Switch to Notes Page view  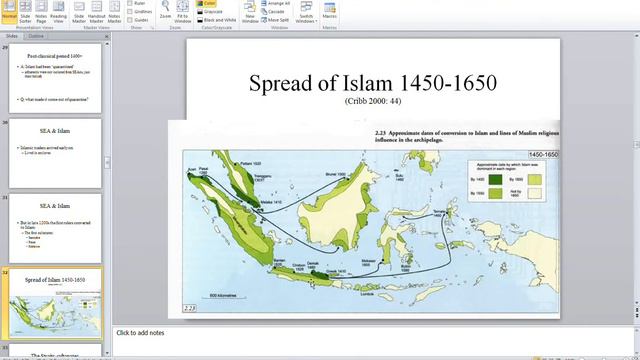click(x=41, y=11)
